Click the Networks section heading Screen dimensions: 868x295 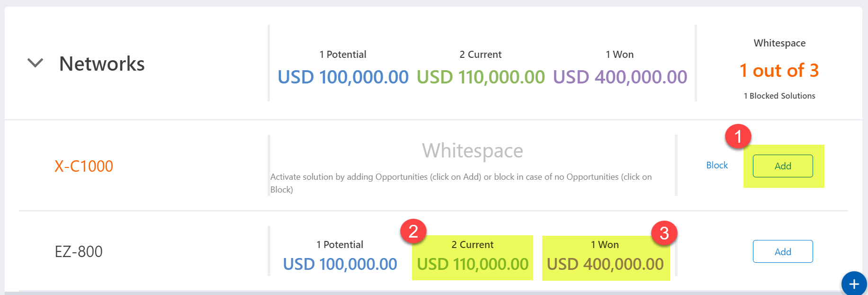102,64
